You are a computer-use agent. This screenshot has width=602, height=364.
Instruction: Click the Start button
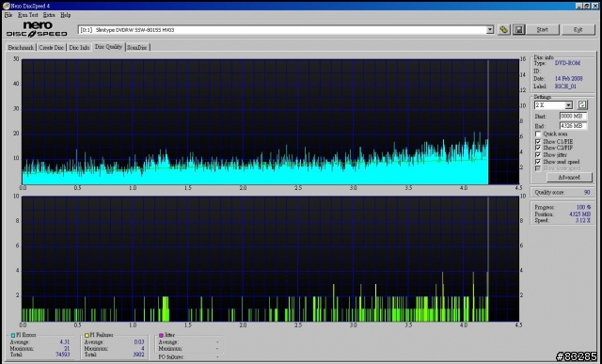coord(542,29)
